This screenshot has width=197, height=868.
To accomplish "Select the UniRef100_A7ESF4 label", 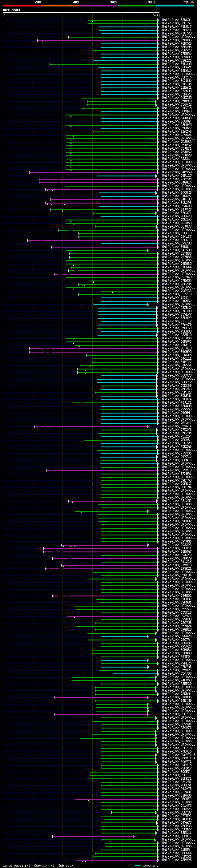I will point(176,30).
